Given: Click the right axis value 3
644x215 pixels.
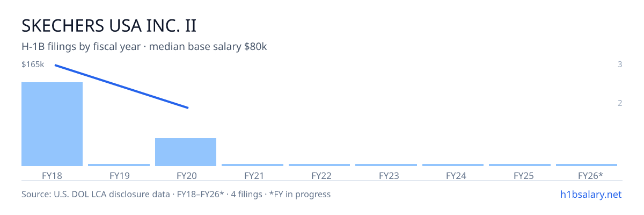Looking at the screenshot, I should click(x=620, y=64).
